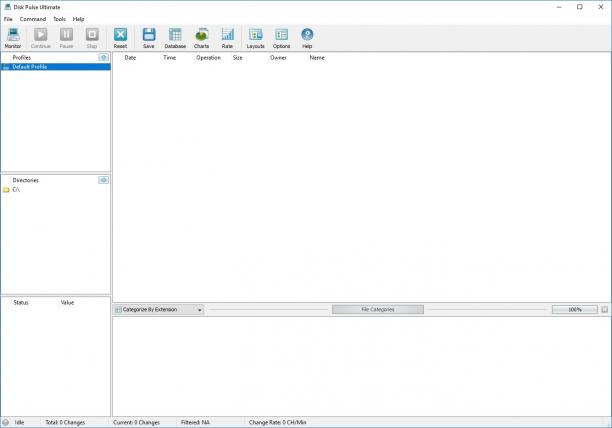
Task: Click the C:\ folder icon
Action: (x=6, y=190)
